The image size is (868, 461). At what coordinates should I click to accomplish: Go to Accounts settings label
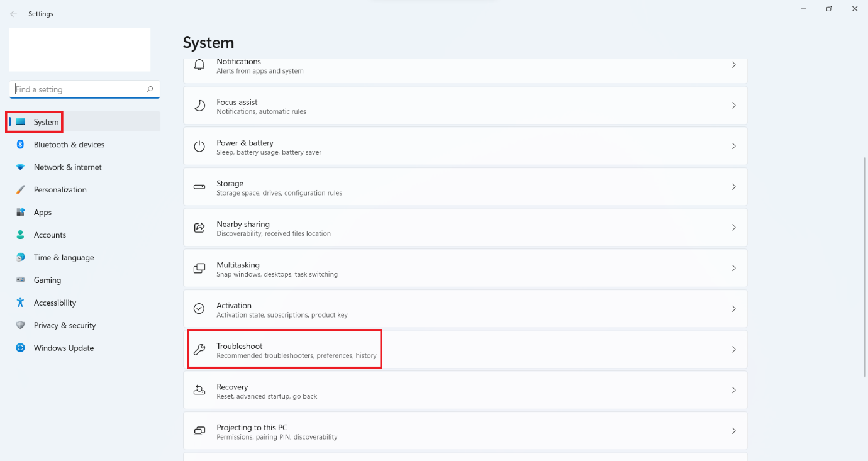point(50,235)
